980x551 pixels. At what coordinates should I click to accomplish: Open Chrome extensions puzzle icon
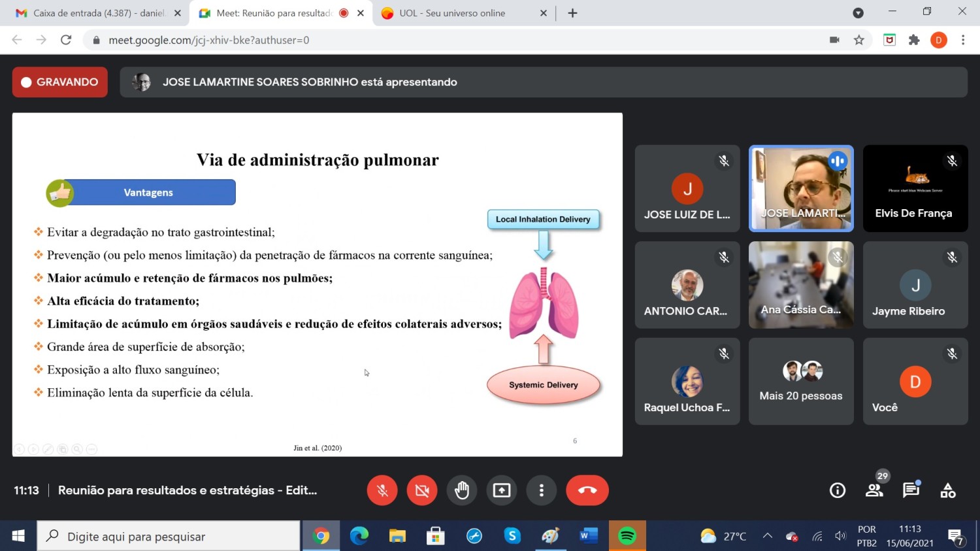click(914, 40)
